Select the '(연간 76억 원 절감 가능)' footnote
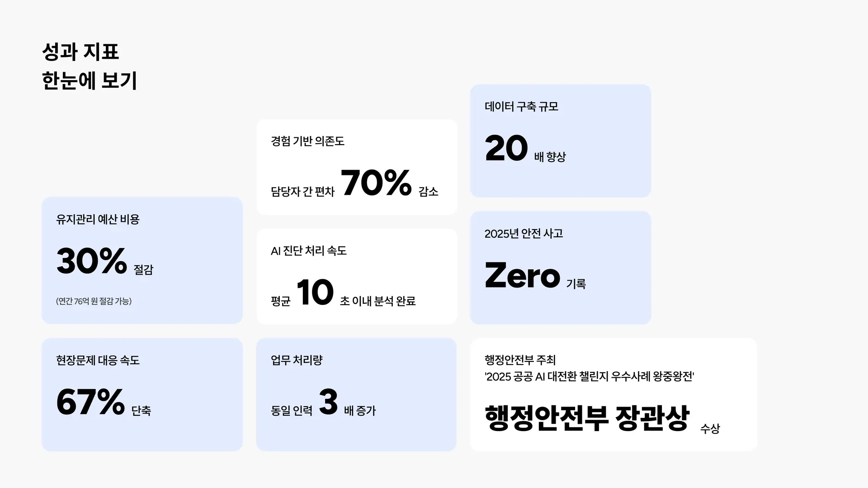 tap(94, 301)
